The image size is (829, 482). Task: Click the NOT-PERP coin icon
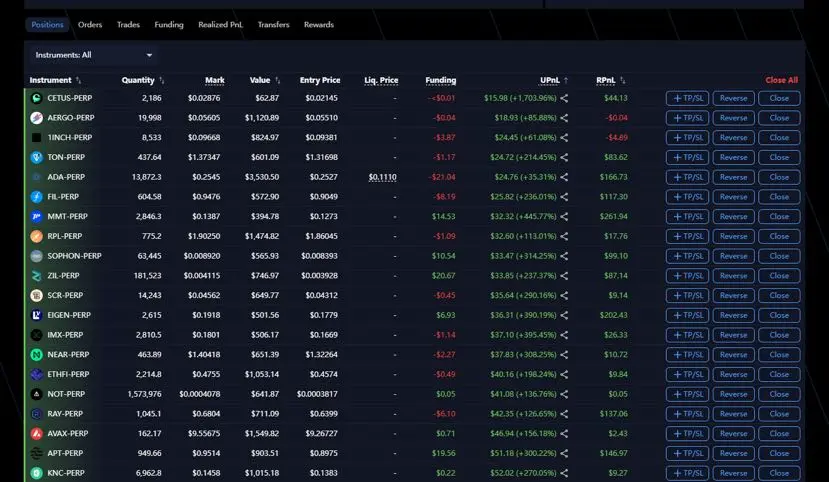pyautogui.click(x=36, y=394)
